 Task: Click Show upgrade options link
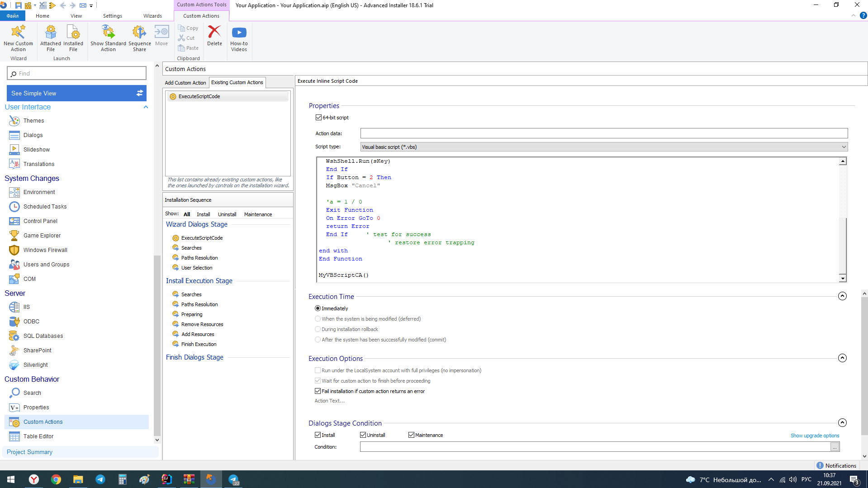[815, 436]
